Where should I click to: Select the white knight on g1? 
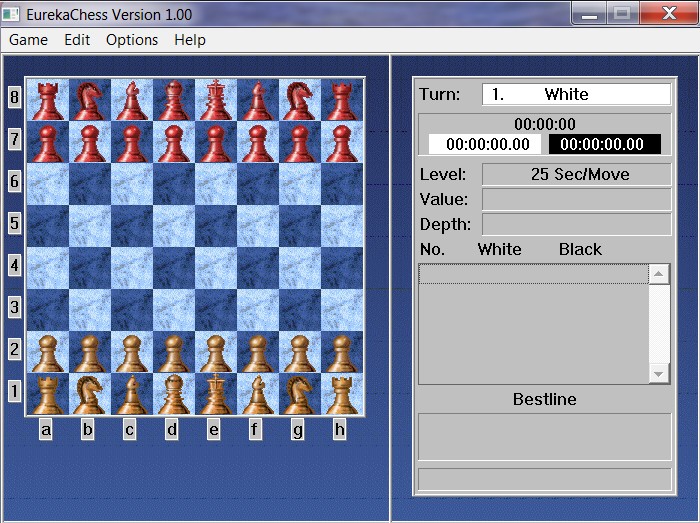coord(300,394)
